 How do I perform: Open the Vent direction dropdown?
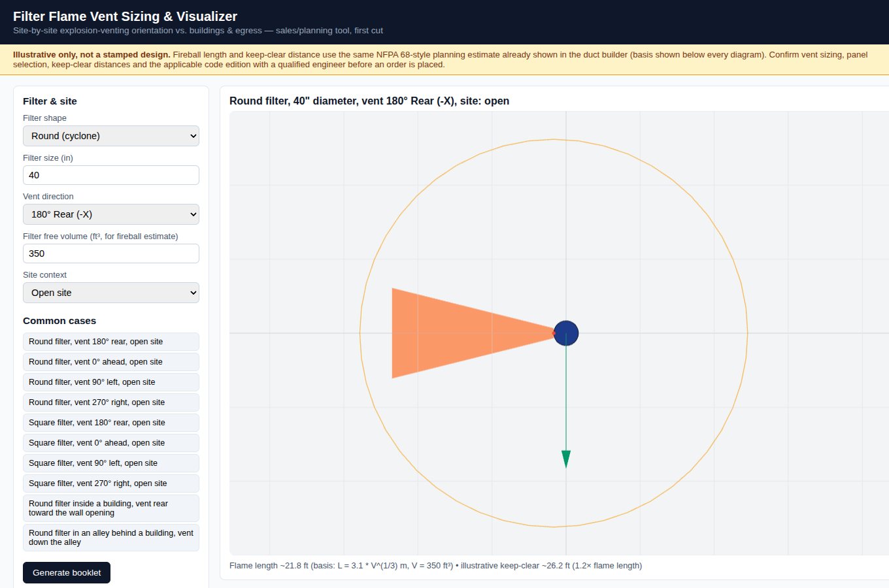(x=111, y=214)
